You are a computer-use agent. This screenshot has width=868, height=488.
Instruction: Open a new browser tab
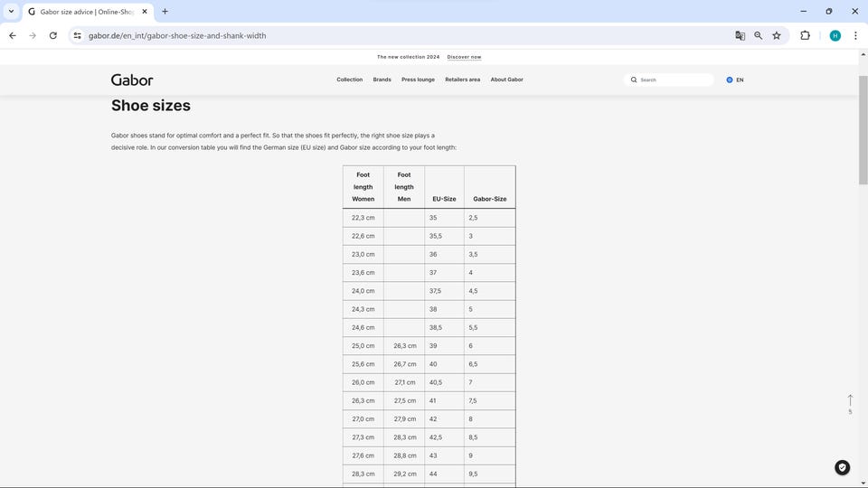click(165, 11)
